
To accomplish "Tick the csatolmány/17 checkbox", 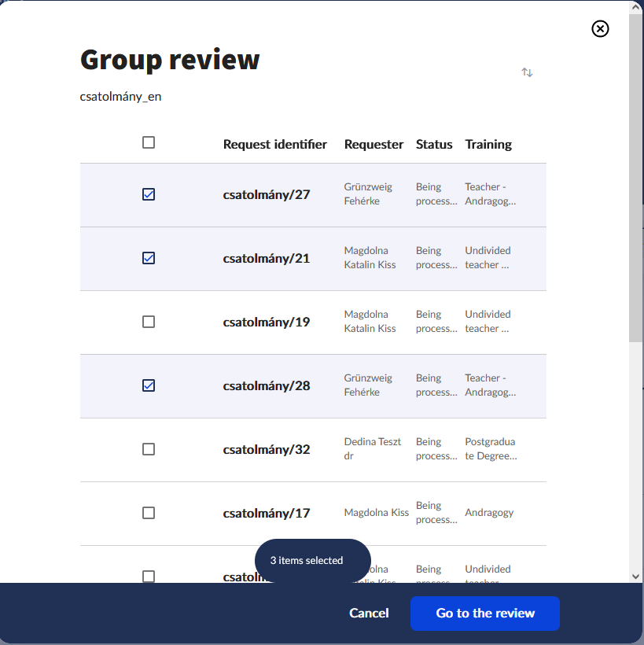I will click(x=149, y=513).
